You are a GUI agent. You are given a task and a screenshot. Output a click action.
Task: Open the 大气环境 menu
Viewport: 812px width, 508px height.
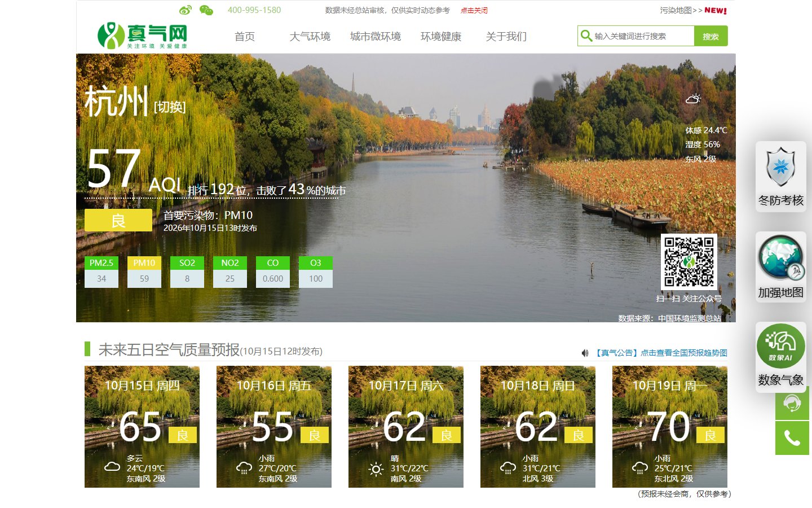click(x=310, y=37)
